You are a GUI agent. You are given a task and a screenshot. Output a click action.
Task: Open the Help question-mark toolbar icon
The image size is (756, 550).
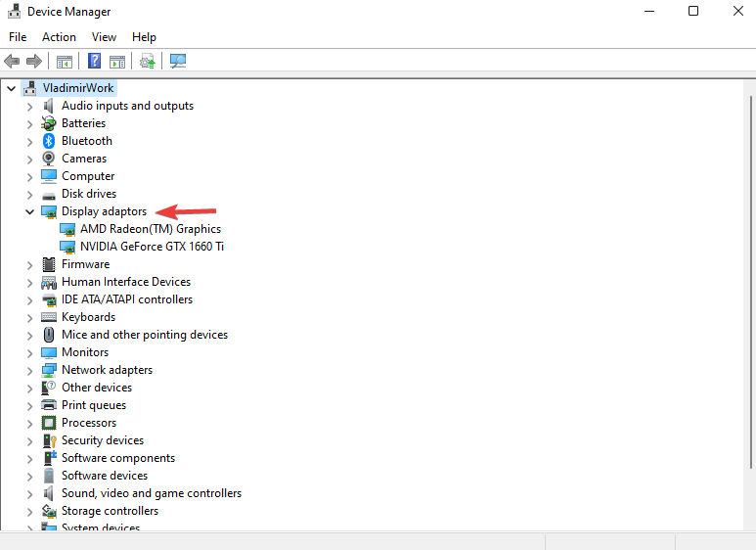pos(95,61)
